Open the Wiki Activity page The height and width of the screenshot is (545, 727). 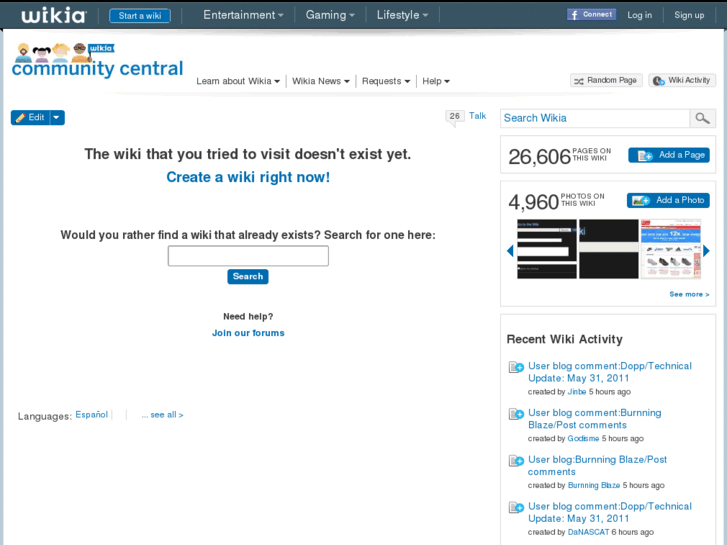(682, 80)
